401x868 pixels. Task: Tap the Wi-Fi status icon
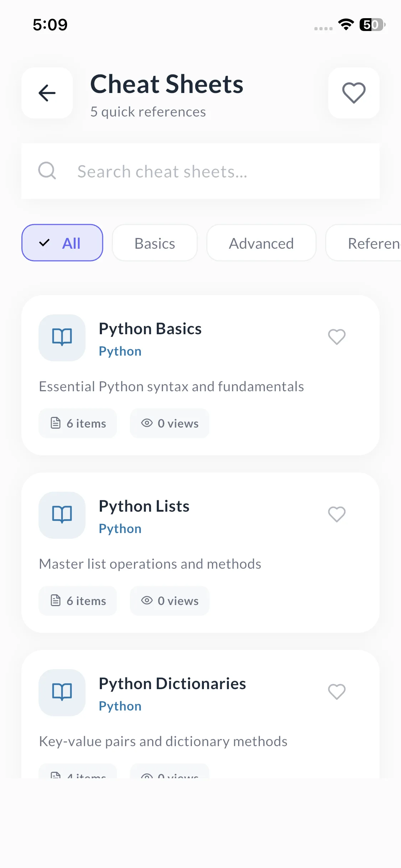[346, 25]
